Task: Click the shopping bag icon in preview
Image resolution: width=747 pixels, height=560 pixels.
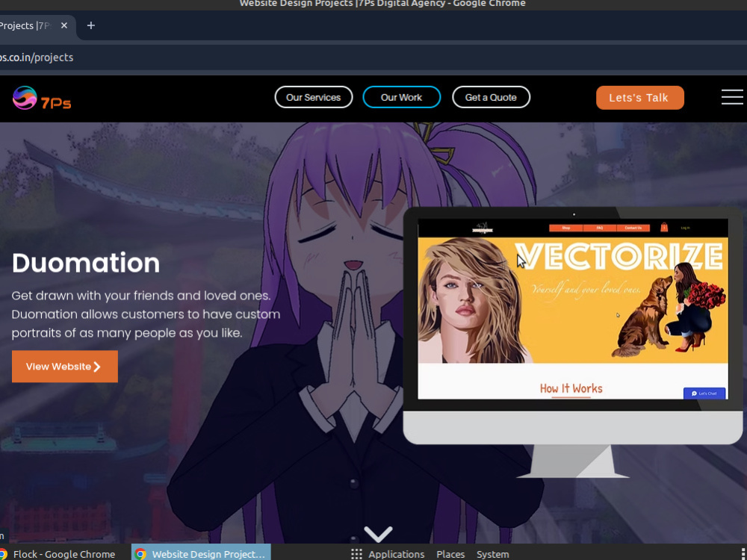Action: 664,227
